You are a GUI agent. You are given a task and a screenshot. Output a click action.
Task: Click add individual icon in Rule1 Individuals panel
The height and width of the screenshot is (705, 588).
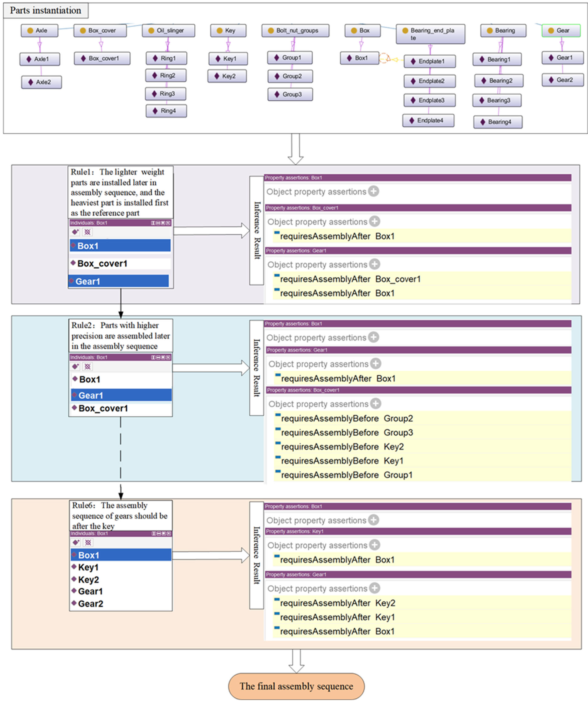pyautogui.click(x=75, y=232)
